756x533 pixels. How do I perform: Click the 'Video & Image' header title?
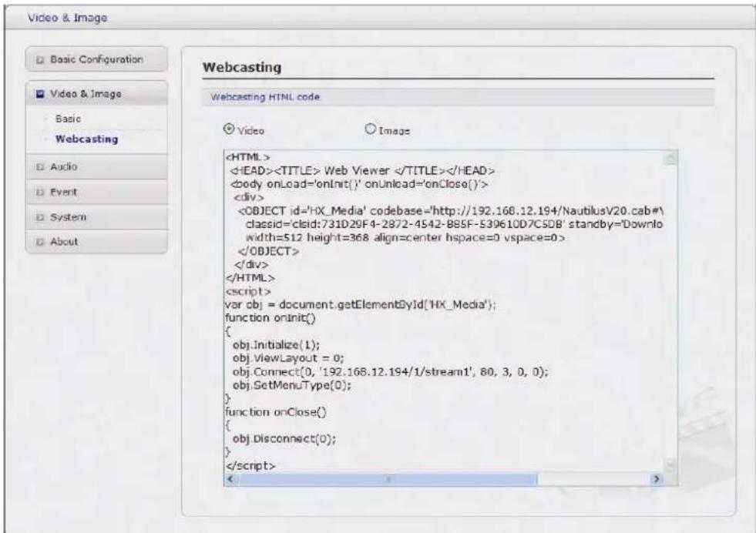click(68, 18)
